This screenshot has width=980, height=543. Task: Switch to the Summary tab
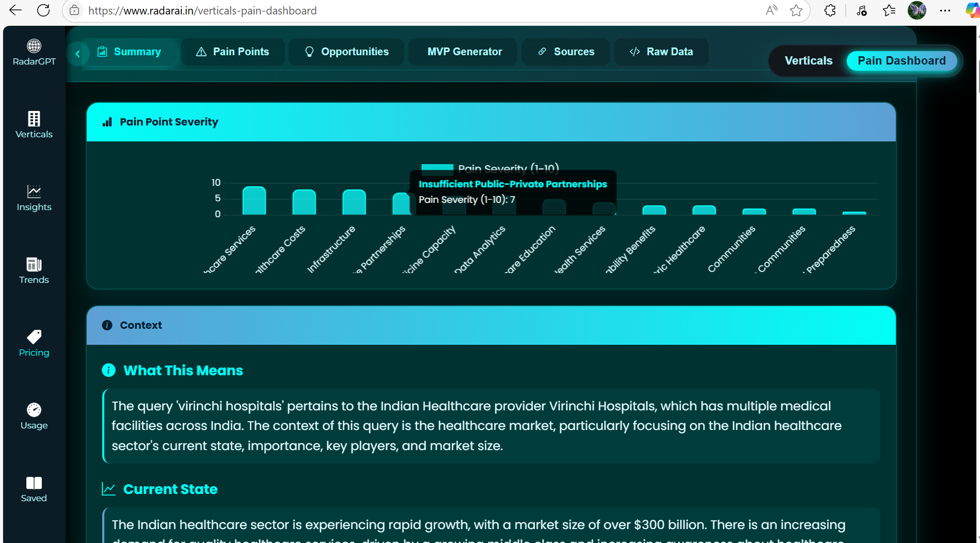click(x=130, y=52)
